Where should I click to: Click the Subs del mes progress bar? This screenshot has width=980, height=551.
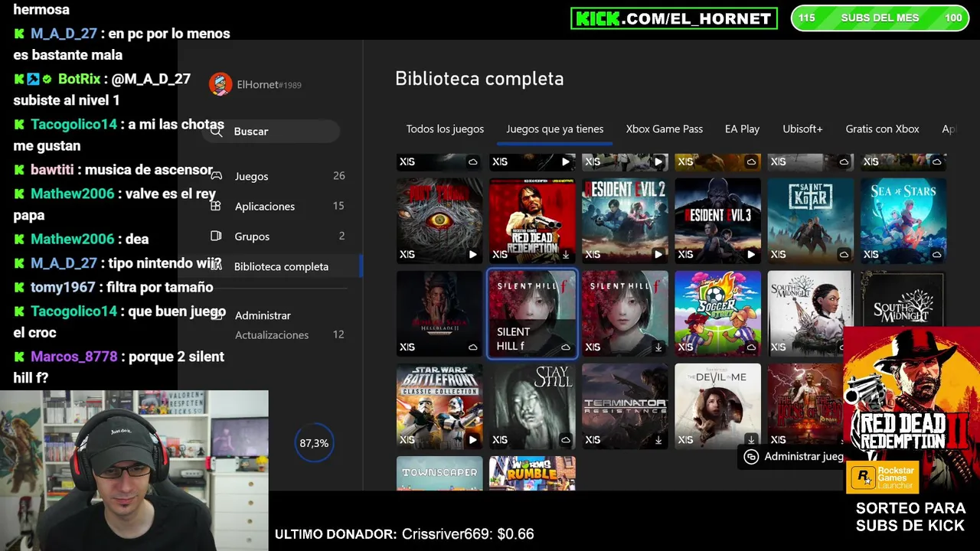click(880, 18)
